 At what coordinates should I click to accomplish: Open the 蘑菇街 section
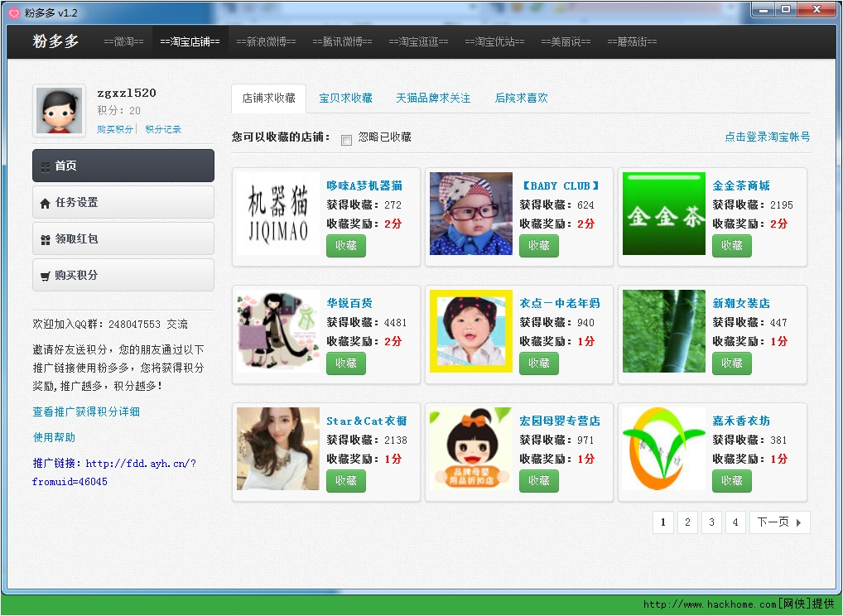[632, 41]
